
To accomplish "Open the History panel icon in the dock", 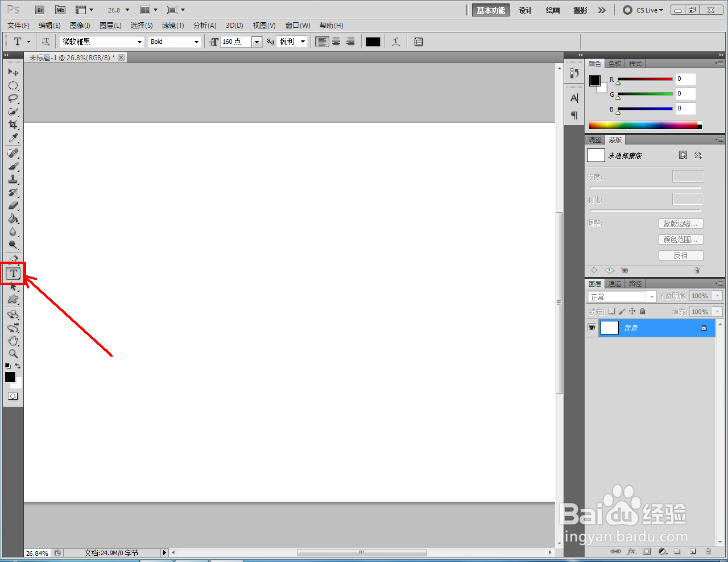I will (574, 73).
